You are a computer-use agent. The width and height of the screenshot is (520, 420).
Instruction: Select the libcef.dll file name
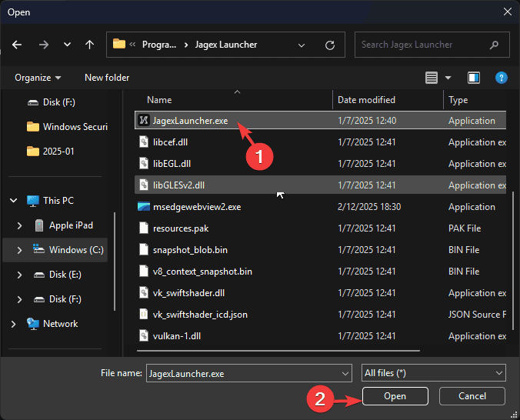170,142
